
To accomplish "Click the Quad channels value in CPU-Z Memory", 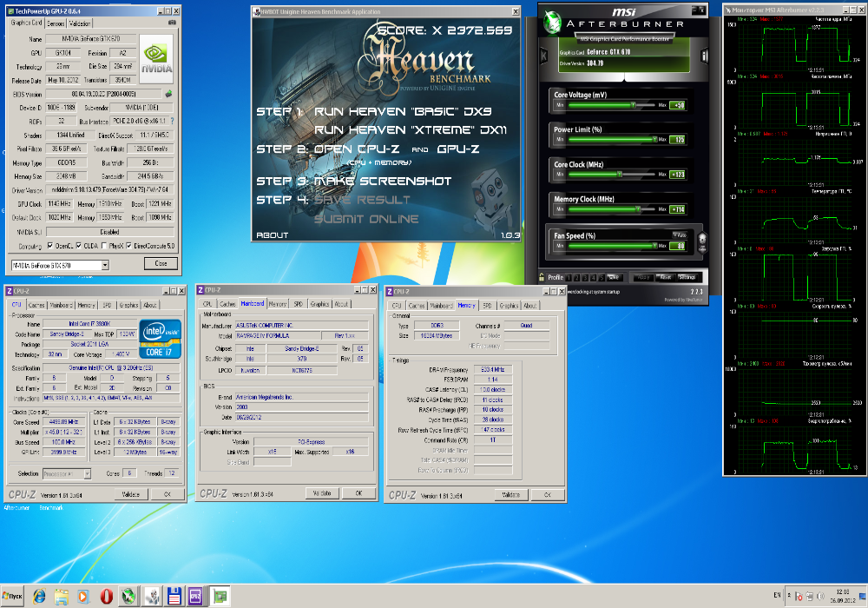I will click(x=527, y=326).
